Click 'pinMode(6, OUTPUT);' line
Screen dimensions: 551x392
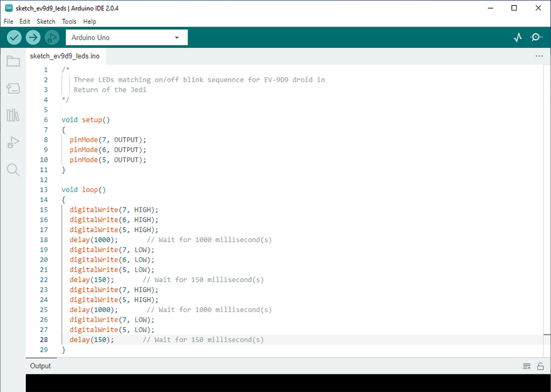tap(108, 150)
